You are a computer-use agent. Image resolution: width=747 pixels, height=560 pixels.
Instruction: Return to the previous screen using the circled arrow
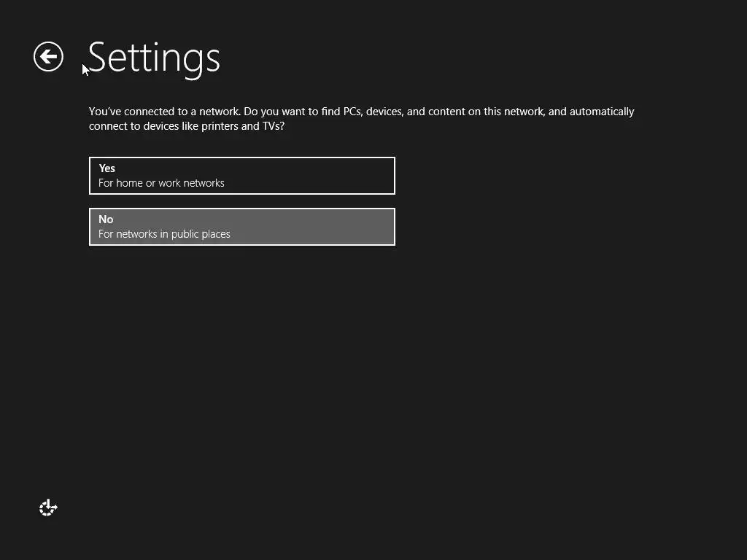coord(48,57)
